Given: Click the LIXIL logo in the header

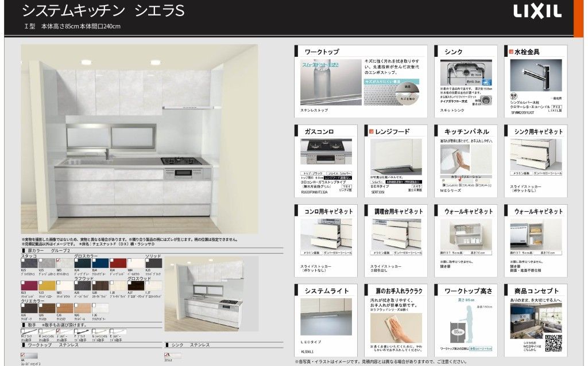Looking at the screenshot, I should (537, 11).
